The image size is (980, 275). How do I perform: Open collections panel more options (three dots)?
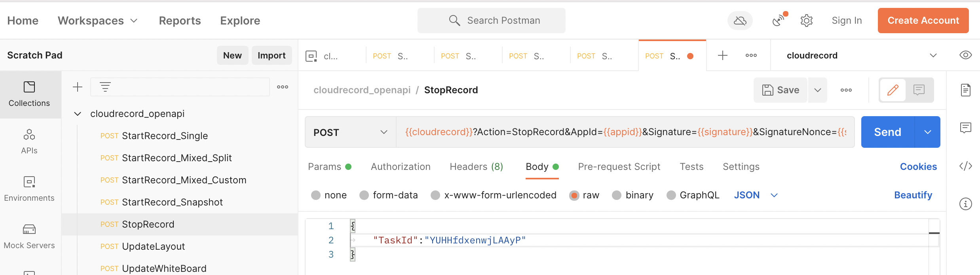tap(283, 87)
